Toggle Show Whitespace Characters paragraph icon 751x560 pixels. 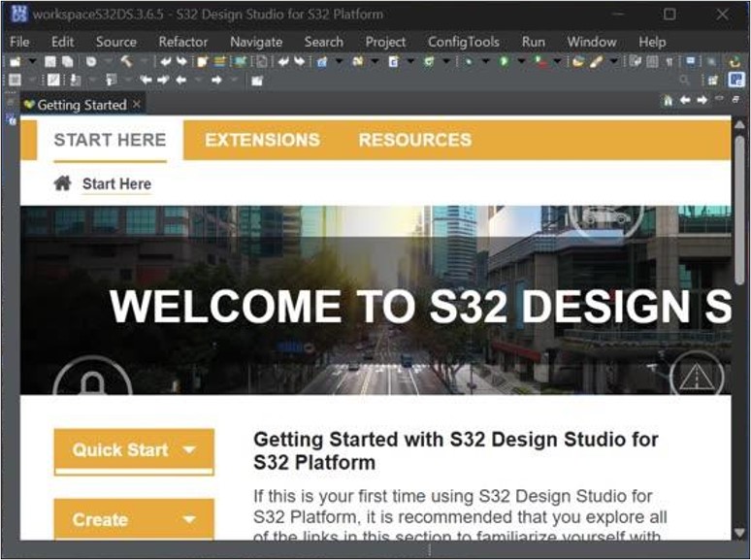[669, 61]
